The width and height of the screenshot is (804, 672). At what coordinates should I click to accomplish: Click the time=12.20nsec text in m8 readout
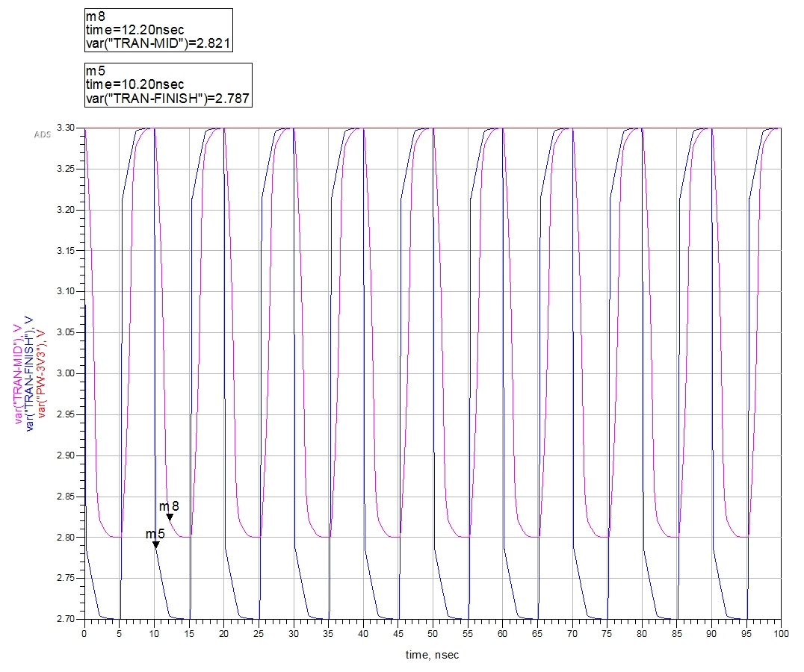134,30
